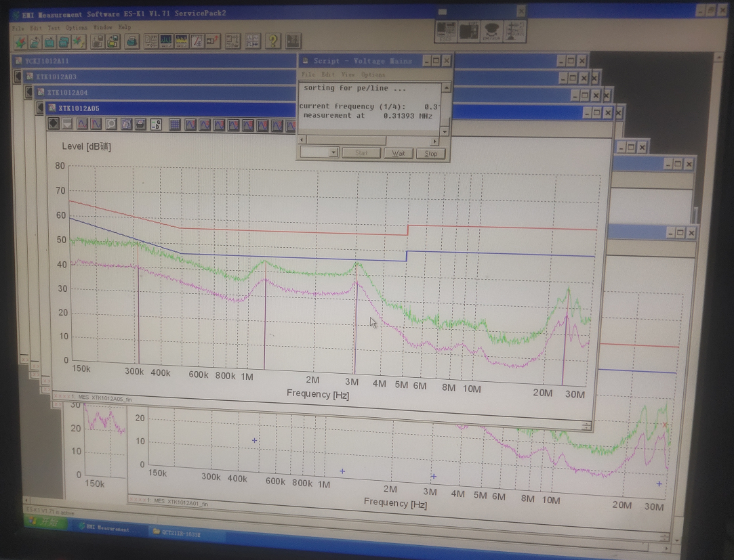The image size is (734, 560).
Task: Open the yellow spectrum display toolbar icon
Action: point(181,41)
